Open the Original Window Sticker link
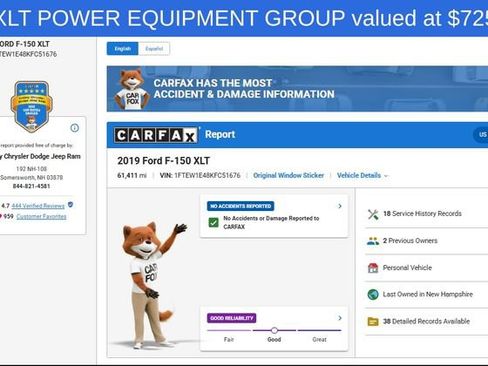This screenshot has height=366, width=488. [288, 175]
